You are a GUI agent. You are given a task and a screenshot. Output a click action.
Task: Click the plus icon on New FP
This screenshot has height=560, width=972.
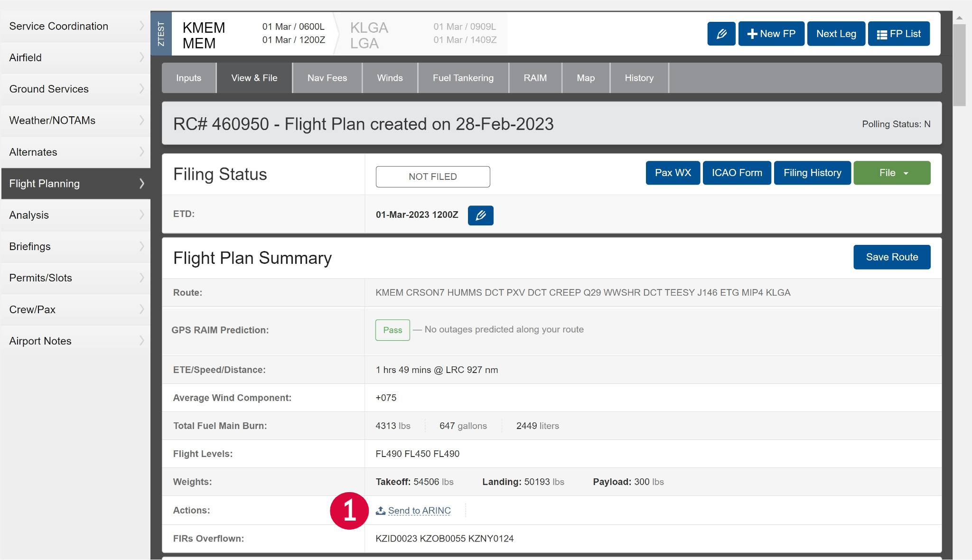752,34
